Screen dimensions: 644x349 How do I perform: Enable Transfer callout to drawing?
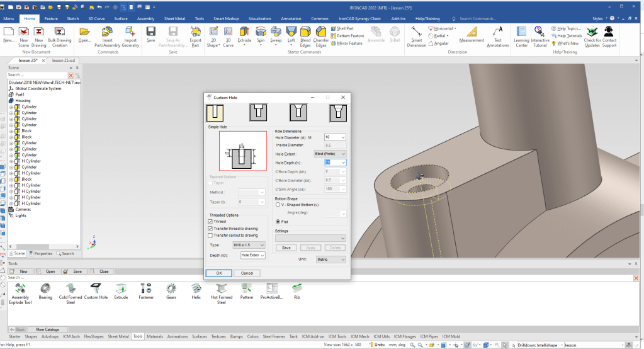click(x=211, y=235)
